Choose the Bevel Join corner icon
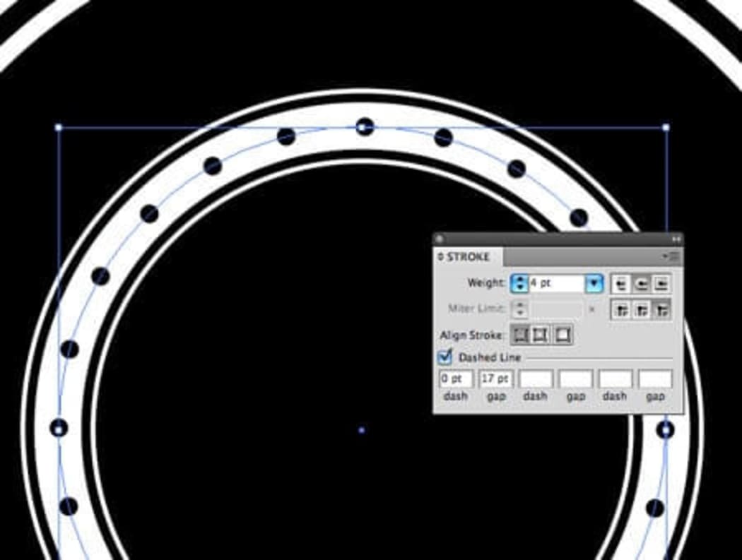This screenshot has width=742, height=560. [661, 310]
